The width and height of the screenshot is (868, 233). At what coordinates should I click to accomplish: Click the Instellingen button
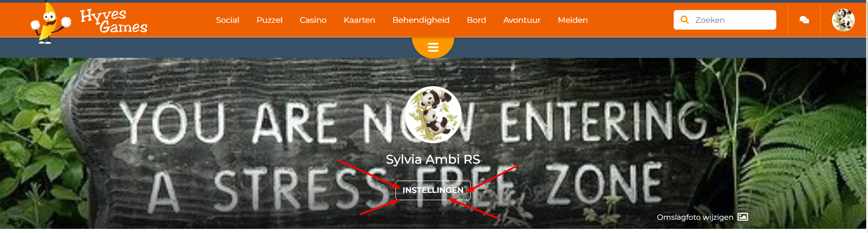pyautogui.click(x=433, y=190)
